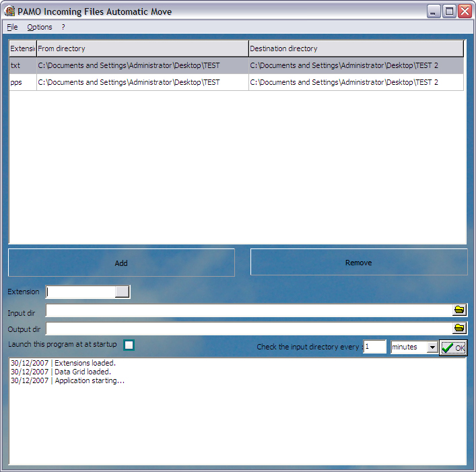Click the Input dir text field
The image size is (476, 472).
(249, 310)
